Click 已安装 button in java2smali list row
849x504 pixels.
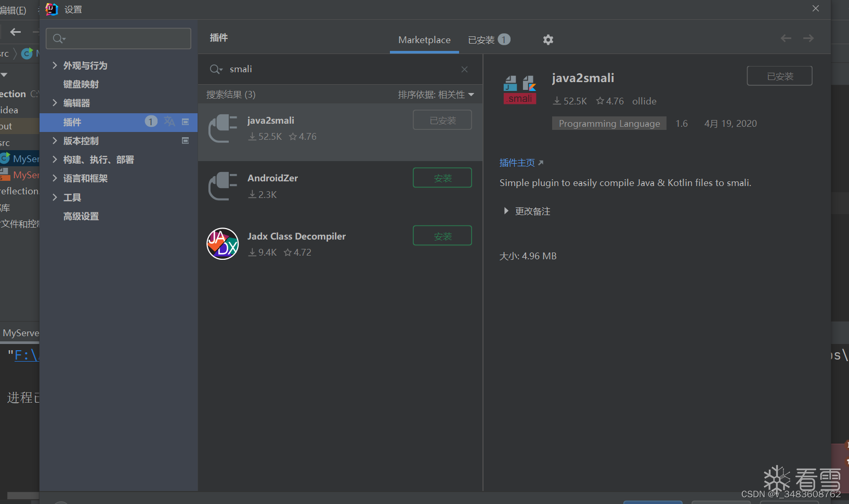click(x=442, y=120)
